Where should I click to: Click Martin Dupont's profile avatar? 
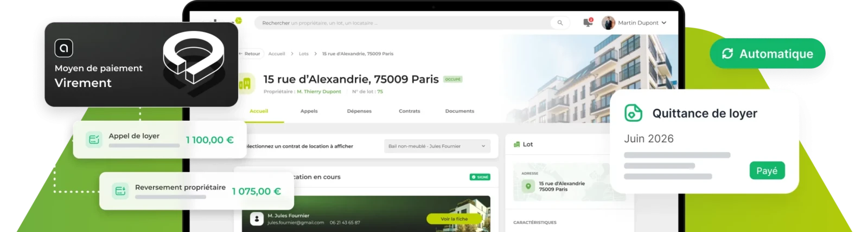click(609, 23)
